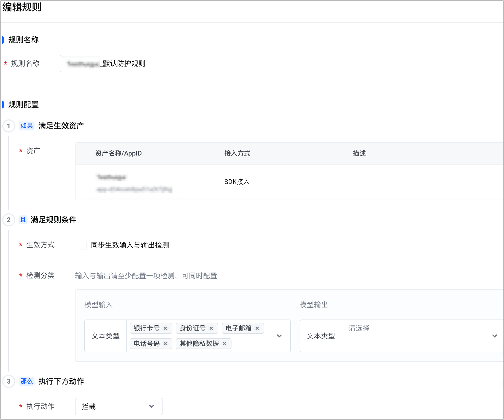
Task: Expand the 模型输入 text type dropdown arrow
Action: pyautogui.click(x=279, y=336)
